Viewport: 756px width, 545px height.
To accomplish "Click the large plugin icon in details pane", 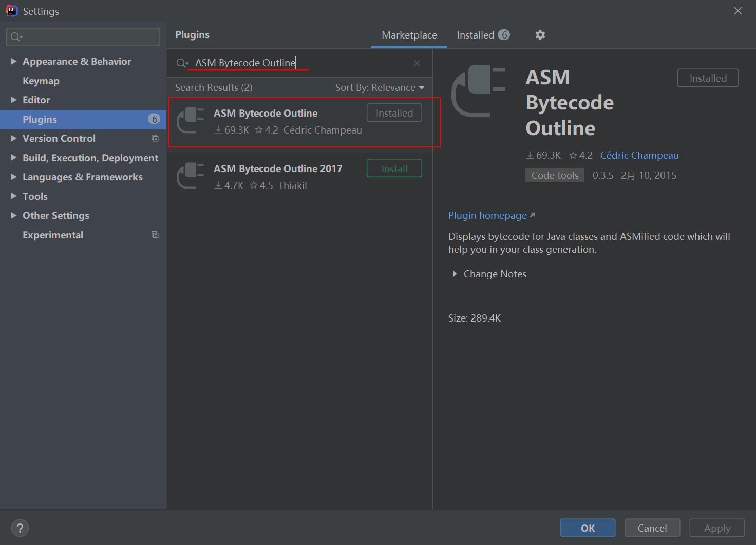I will coord(479,91).
